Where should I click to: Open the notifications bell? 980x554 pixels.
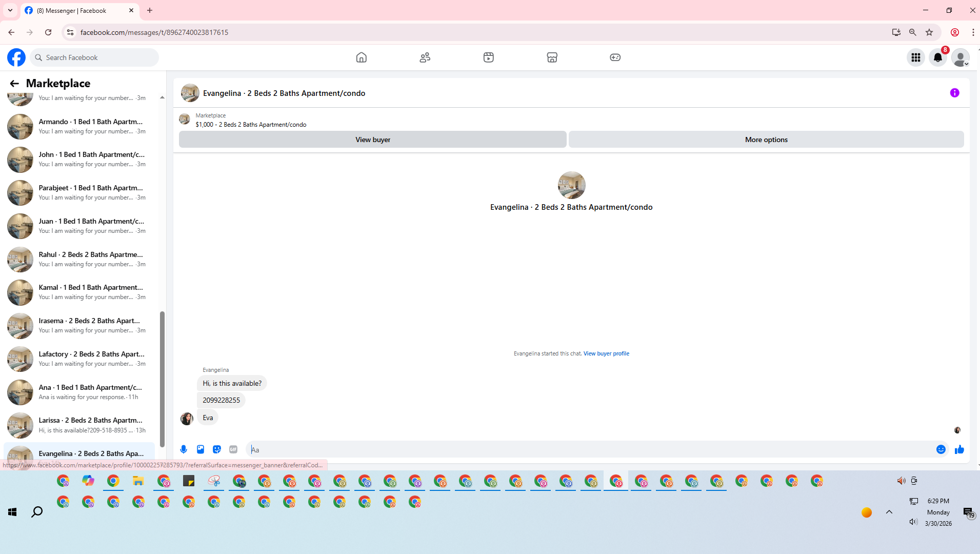pyautogui.click(x=938, y=57)
